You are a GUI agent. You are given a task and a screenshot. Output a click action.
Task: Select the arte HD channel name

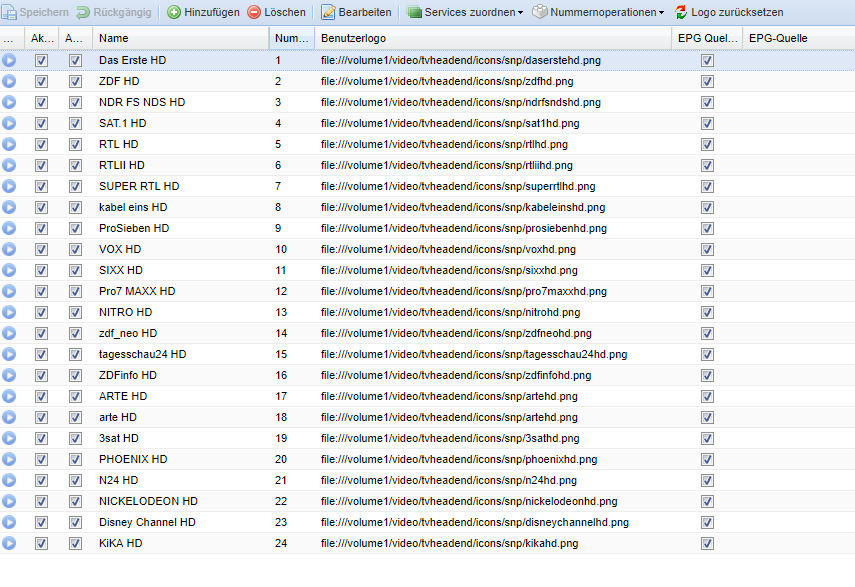pos(118,417)
